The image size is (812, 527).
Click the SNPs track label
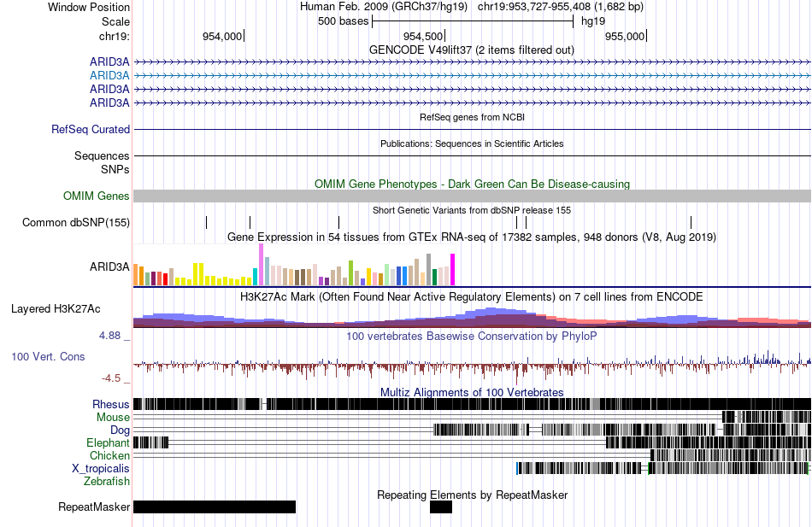point(115,170)
